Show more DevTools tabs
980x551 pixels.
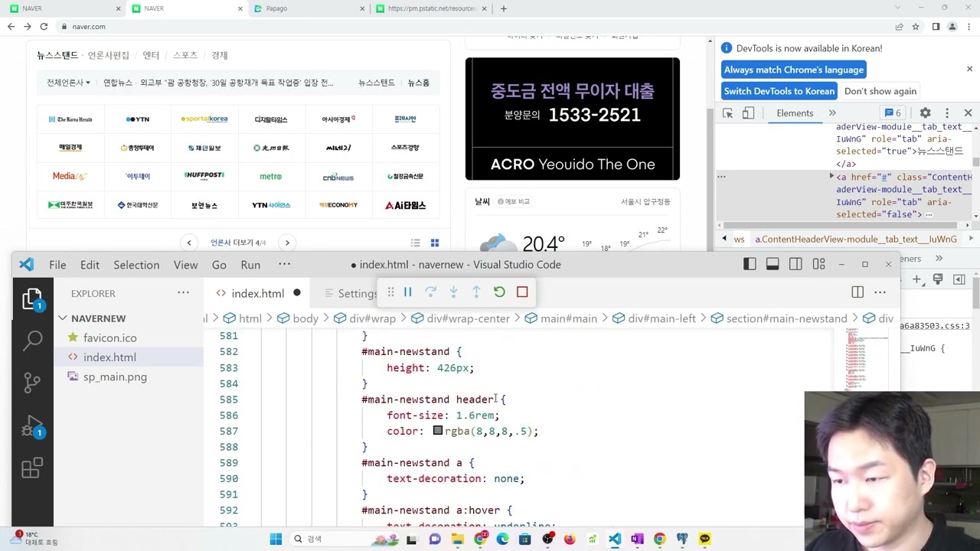pos(832,113)
